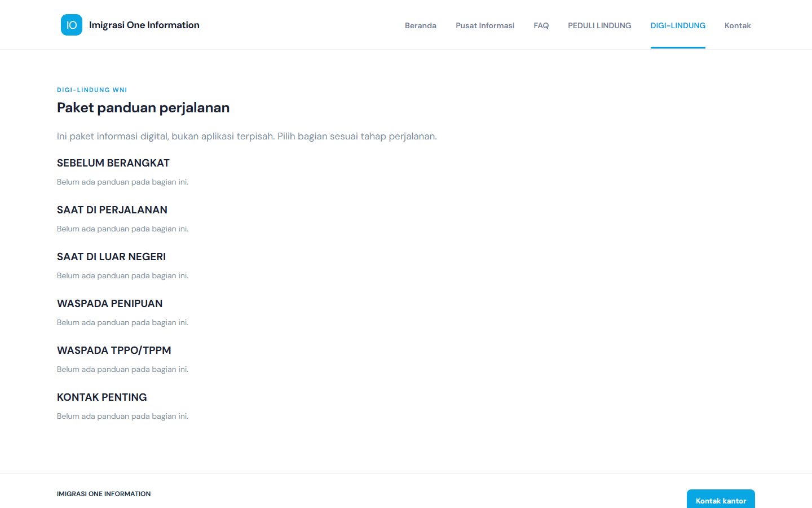Click the Kontak kantor button
812x508 pixels.
(721, 499)
